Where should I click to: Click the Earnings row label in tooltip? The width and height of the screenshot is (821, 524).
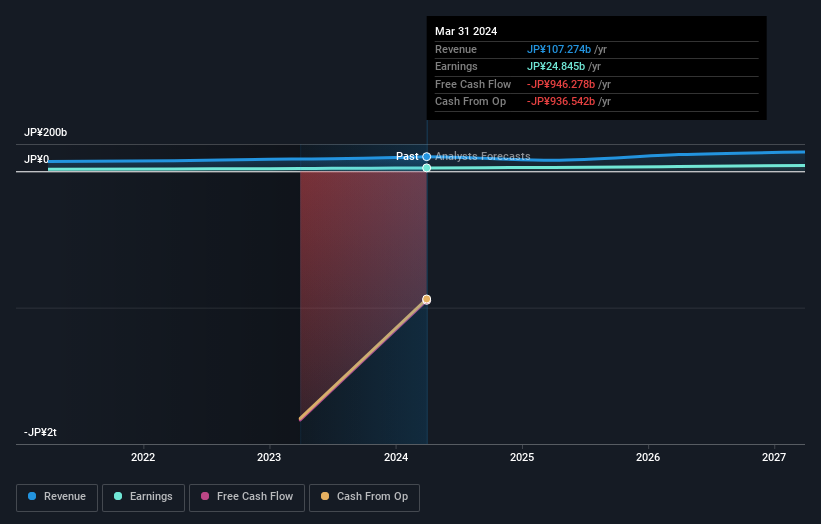456,66
